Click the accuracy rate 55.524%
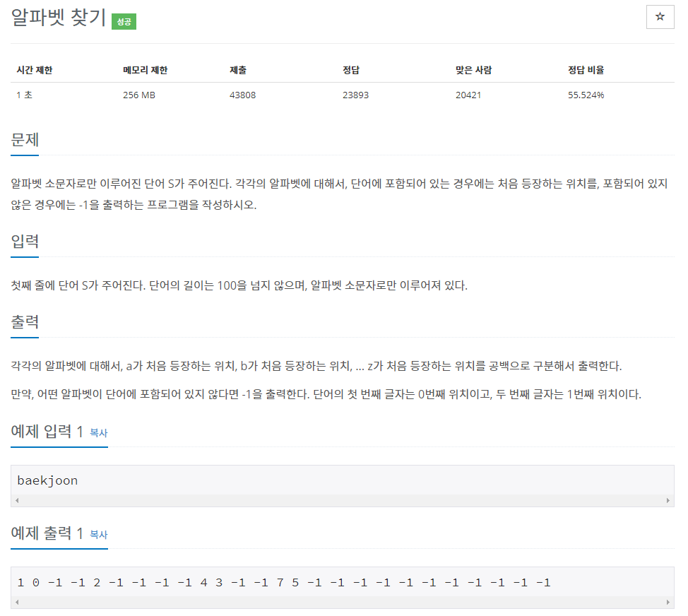The width and height of the screenshot is (688, 616). (x=586, y=95)
